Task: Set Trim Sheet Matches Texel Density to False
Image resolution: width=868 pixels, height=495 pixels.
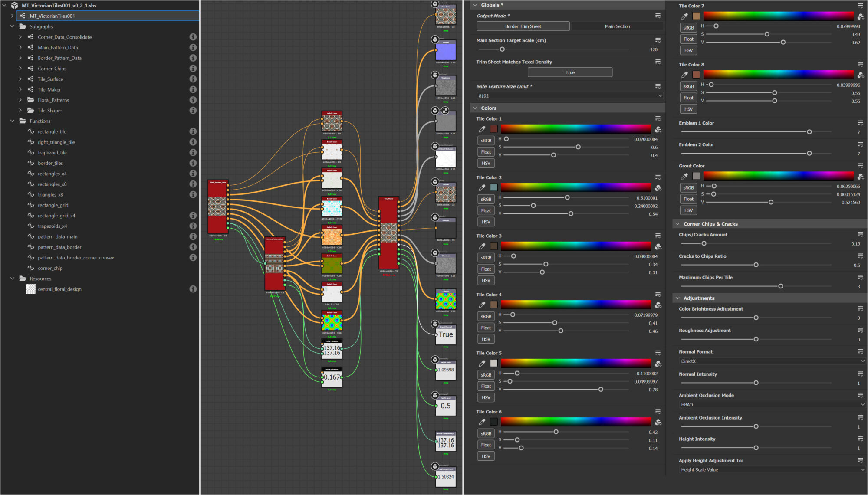Action: [570, 72]
